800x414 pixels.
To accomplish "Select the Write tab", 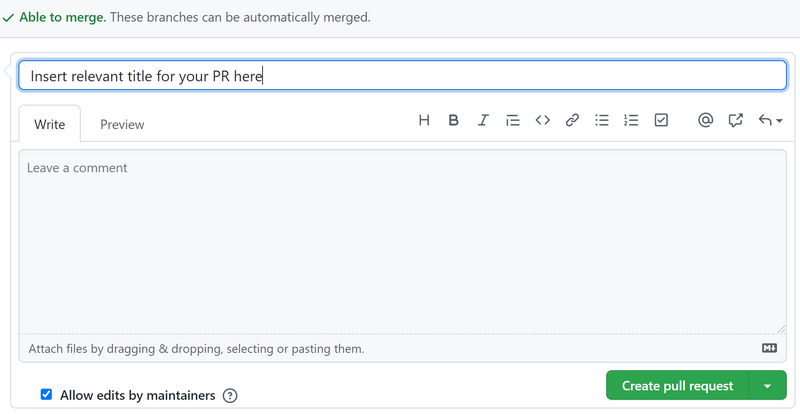I will click(50, 124).
